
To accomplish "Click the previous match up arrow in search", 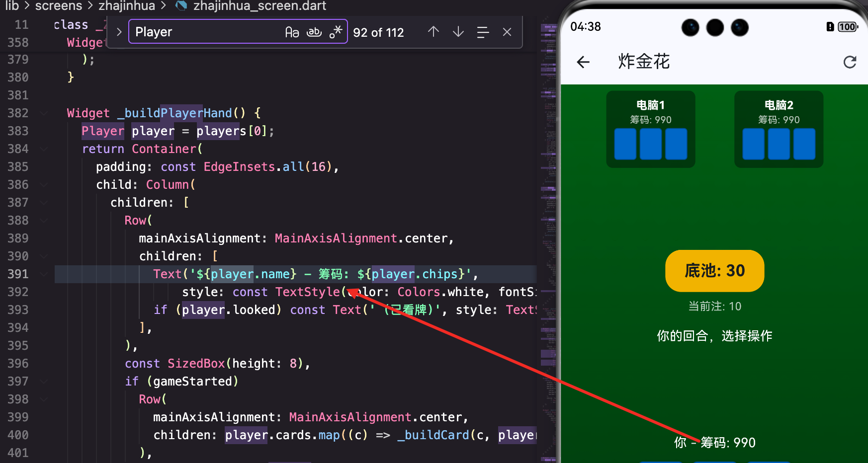I will point(433,32).
